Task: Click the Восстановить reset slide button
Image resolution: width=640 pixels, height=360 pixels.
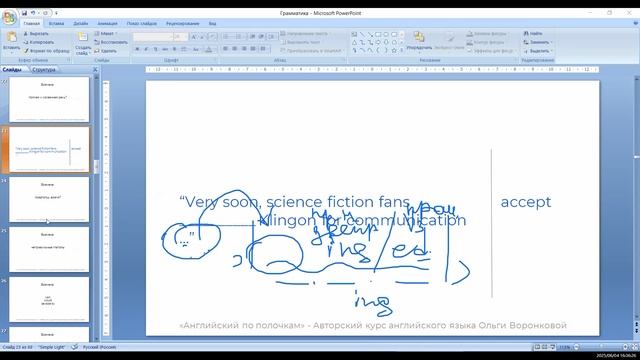Action: [111, 42]
